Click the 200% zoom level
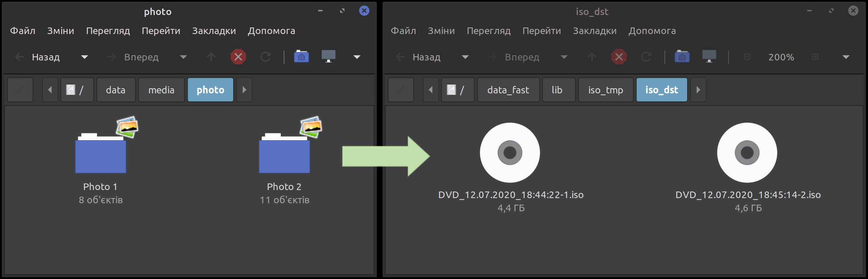This screenshot has width=868, height=279. coord(781,57)
